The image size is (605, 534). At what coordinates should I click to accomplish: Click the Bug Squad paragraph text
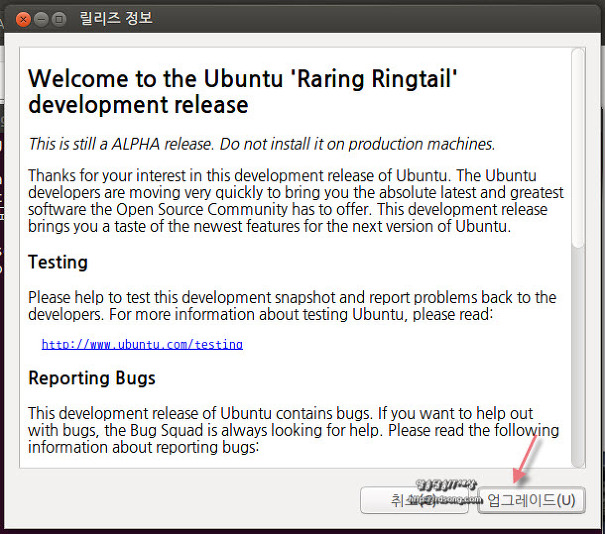click(x=293, y=430)
